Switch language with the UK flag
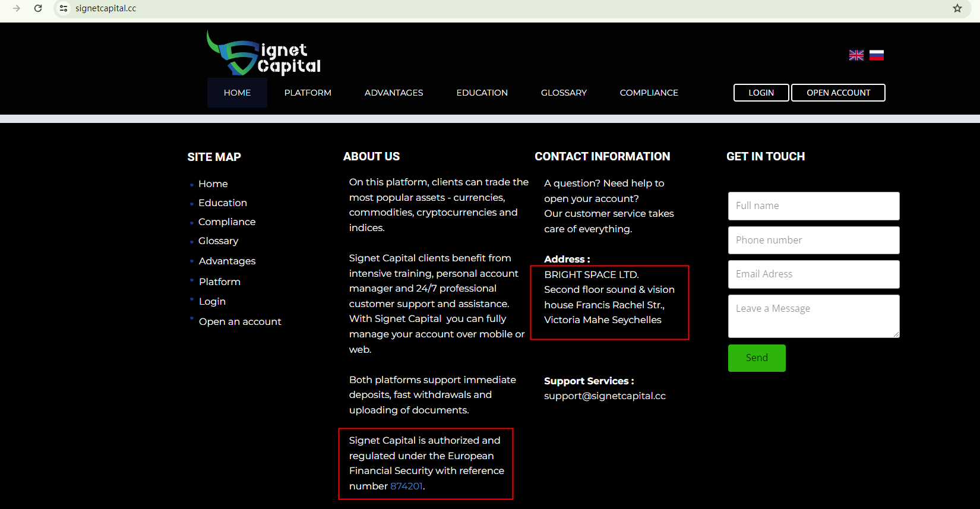This screenshot has width=980, height=509. tap(856, 55)
